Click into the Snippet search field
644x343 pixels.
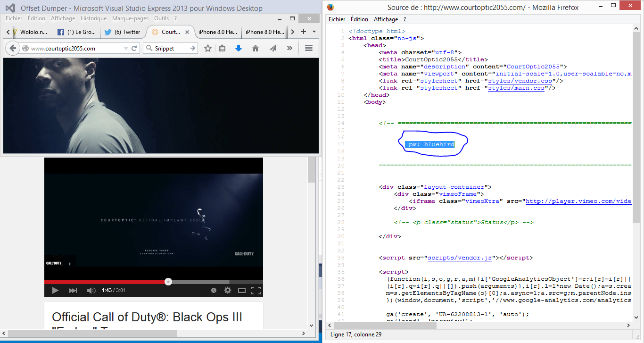171,48
